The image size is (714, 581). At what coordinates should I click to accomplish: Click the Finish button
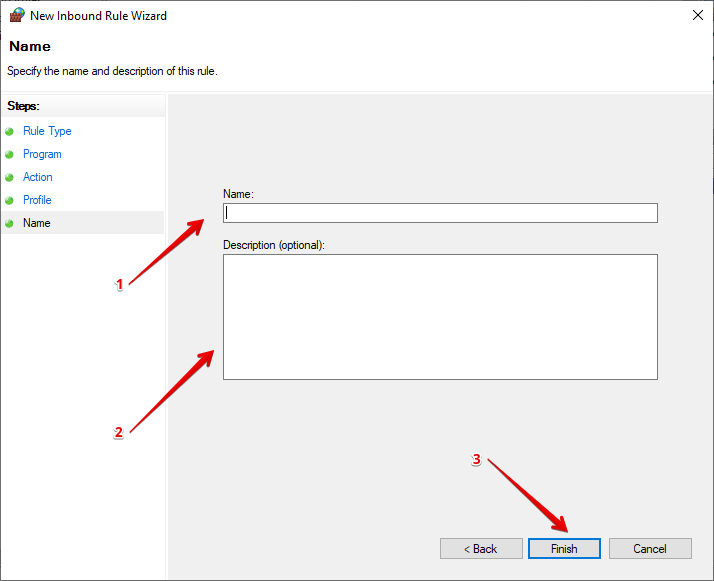564,549
